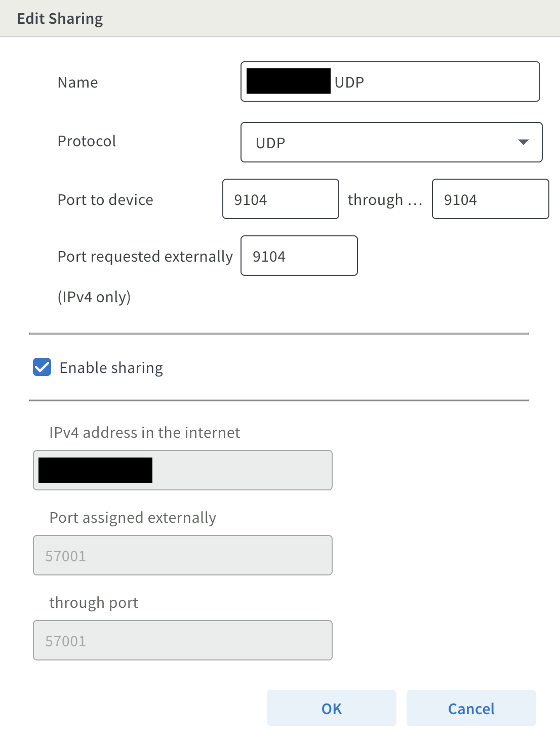Click the '(IPv4 only)' note text
Screen dimensions: 560x746
pyautogui.click(x=94, y=297)
